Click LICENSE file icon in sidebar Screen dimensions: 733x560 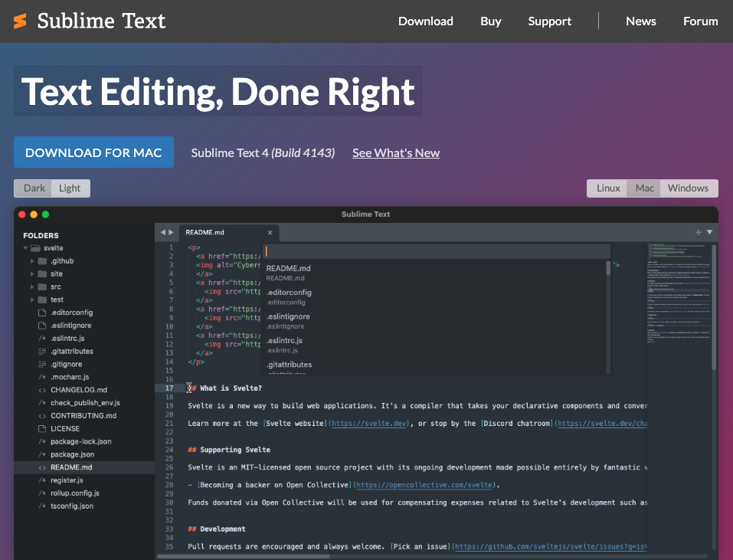point(42,429)
